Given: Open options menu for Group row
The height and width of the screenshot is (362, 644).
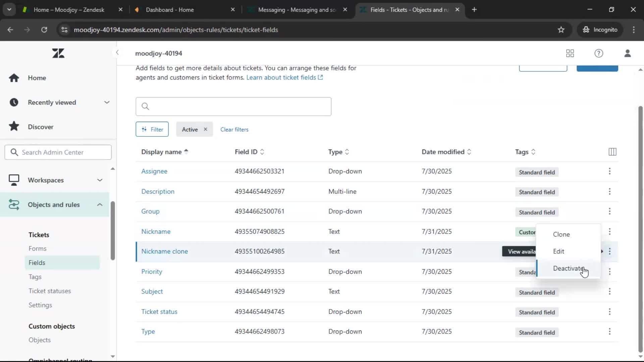Looking at the screenshot, I should 609,212.
